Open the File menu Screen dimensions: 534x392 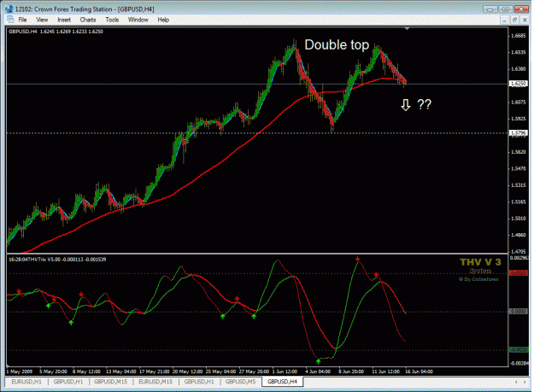click(22, 20)
